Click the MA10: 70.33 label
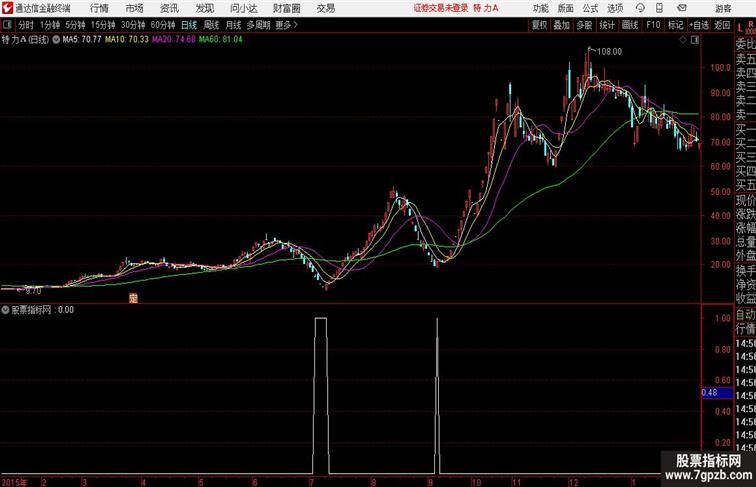 click(x=127, y=40)
